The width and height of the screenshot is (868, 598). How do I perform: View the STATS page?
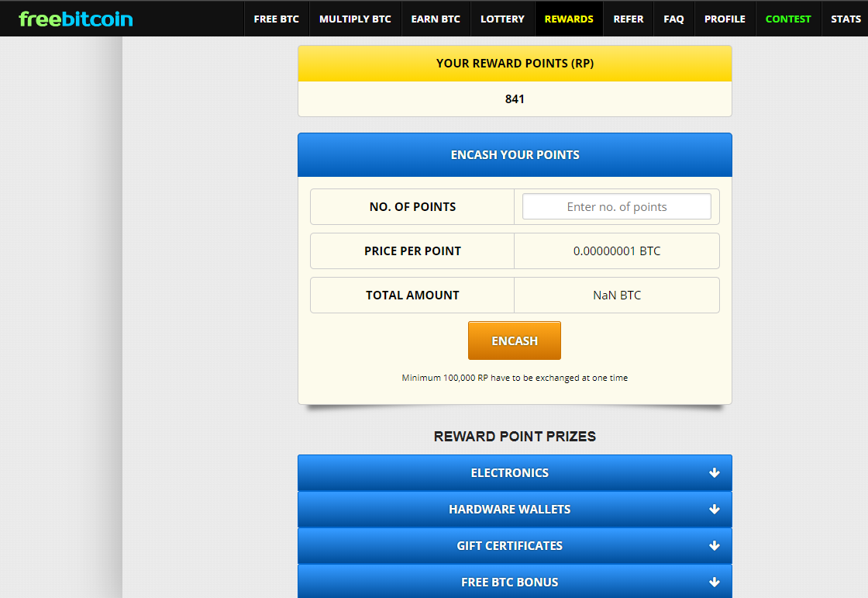coord(846,19)
